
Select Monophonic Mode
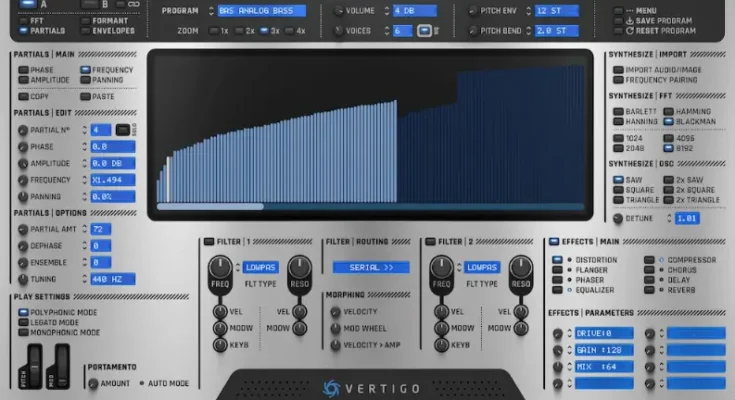click(x=21, y=332)
